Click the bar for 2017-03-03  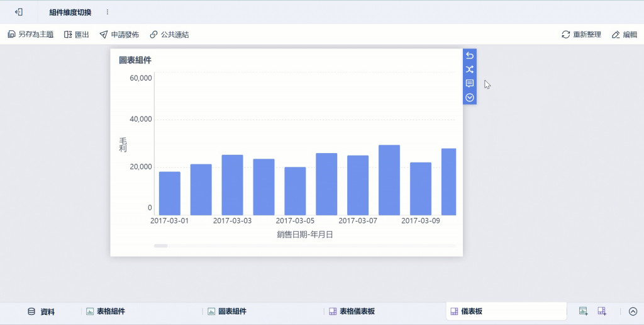pyautogui.click(x=233, y=185)
